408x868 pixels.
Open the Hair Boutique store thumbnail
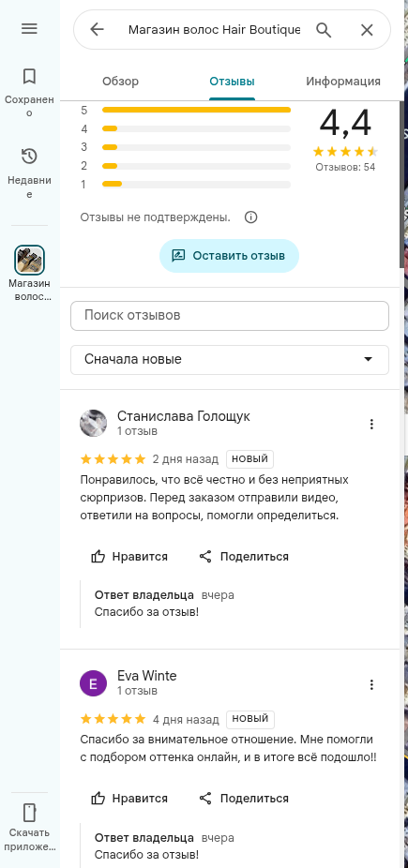click(x=29, y=260)
